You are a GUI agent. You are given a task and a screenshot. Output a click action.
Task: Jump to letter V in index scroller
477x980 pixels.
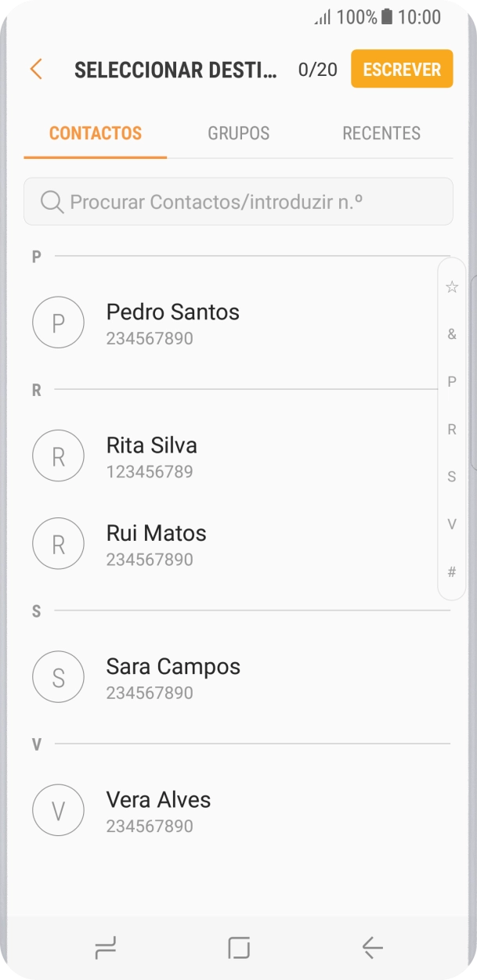[452, 524]
